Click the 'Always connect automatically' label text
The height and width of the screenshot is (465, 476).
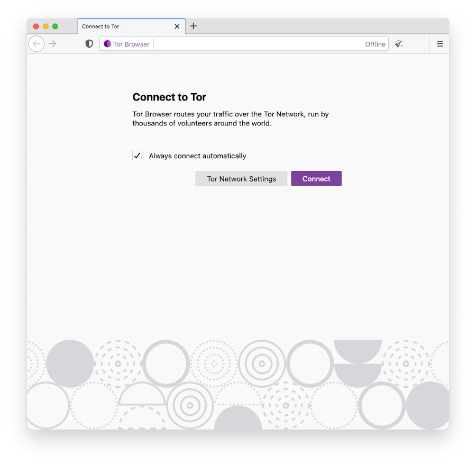197,156
